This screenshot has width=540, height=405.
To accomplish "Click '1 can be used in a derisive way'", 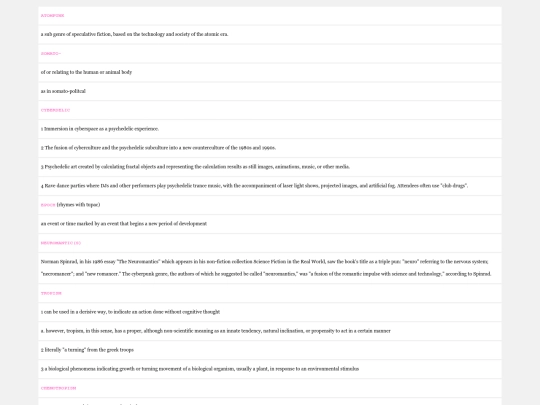I will point(130,312).
